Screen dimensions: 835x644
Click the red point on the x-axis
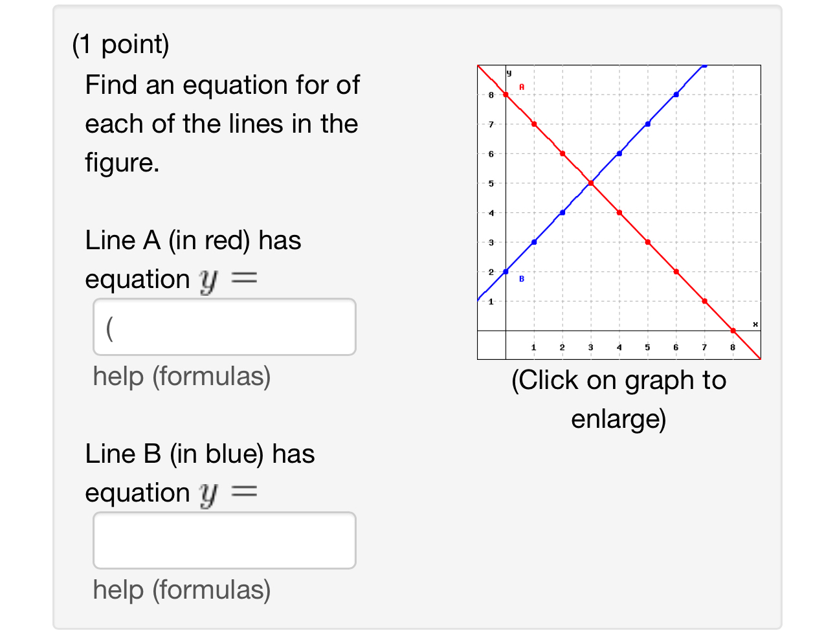coord(733,330)
